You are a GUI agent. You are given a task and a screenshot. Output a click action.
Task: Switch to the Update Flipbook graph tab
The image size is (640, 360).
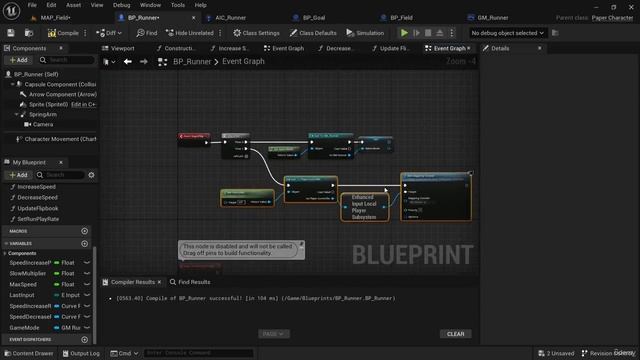tap(390, 48)
